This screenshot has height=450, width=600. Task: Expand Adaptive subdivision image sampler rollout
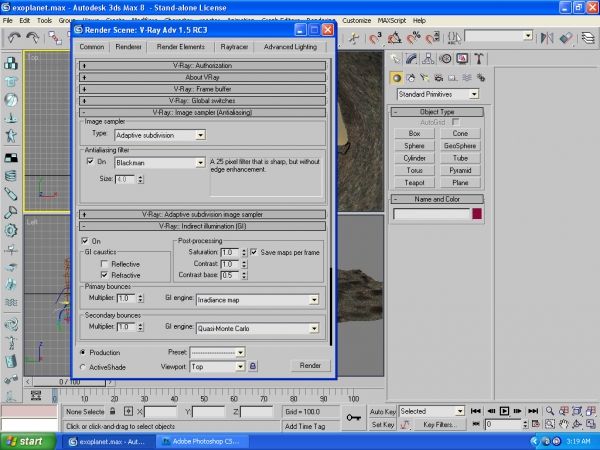[x=202, y=214]
